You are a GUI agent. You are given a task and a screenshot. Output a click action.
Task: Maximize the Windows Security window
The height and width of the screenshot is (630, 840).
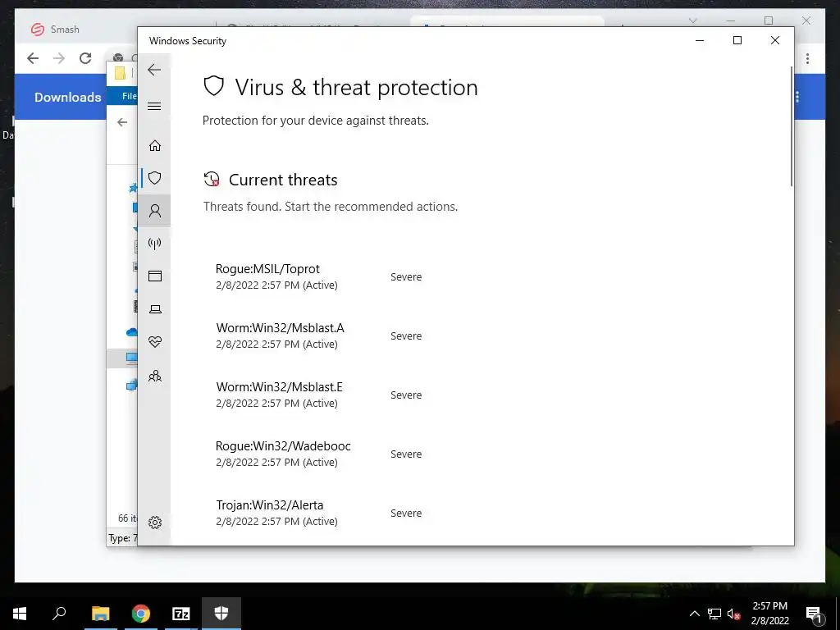coord(737,40)
